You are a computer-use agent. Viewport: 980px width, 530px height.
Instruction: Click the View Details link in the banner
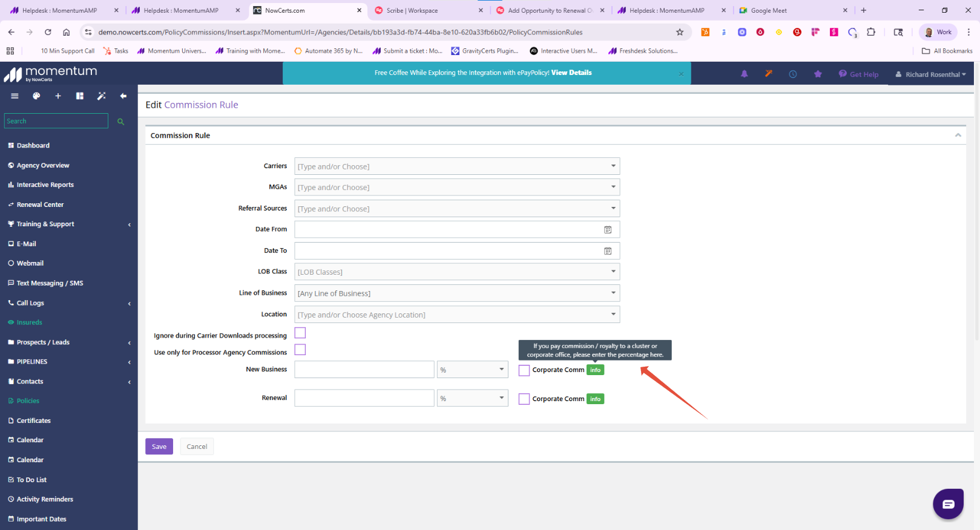[x=571, y=73]
